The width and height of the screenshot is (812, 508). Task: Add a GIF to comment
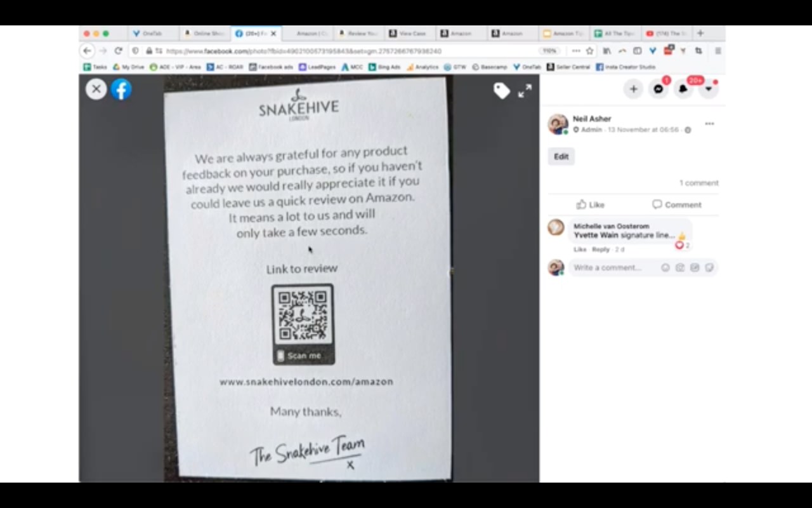pos(695,267)
